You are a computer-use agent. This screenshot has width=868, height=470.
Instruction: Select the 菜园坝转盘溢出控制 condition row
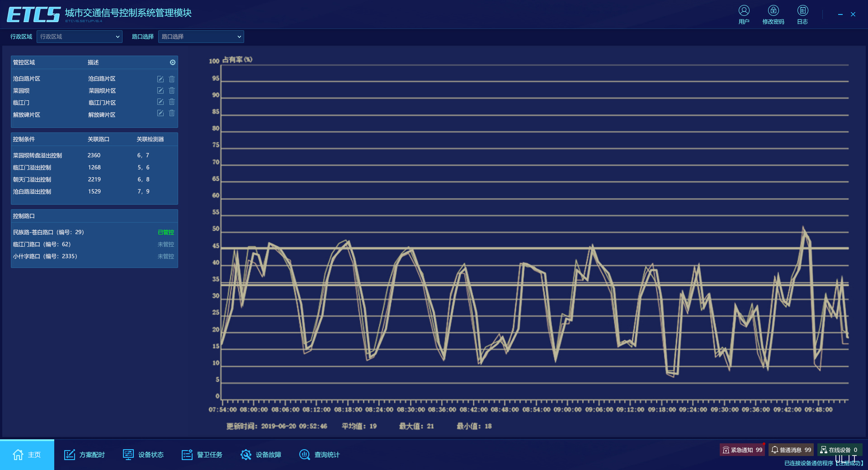pos(38,155)
